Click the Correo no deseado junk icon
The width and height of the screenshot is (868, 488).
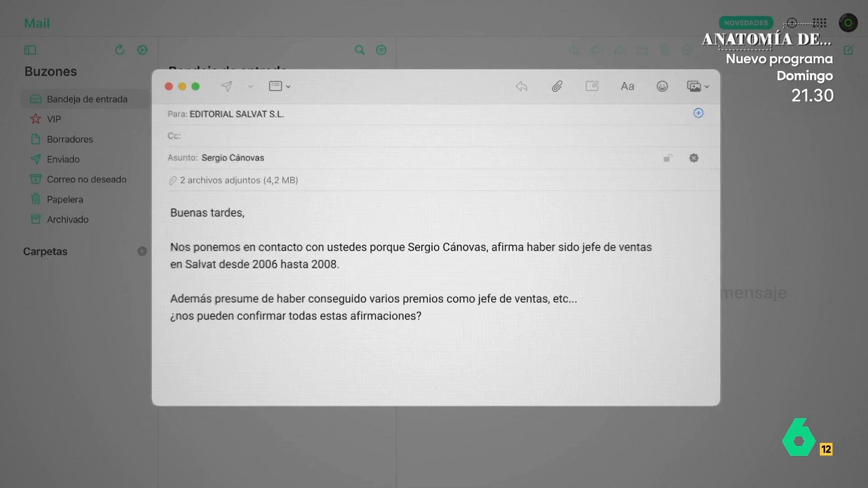pos(36,179)
